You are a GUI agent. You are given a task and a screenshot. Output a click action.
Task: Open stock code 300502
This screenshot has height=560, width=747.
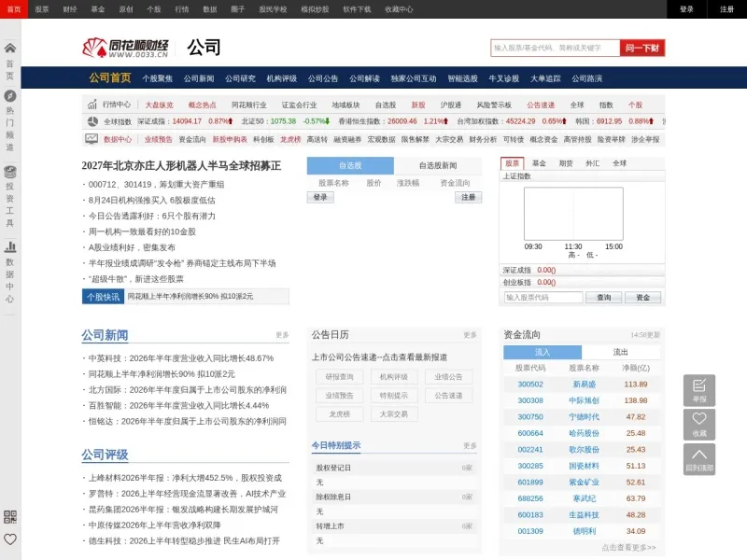click(530, 385)
